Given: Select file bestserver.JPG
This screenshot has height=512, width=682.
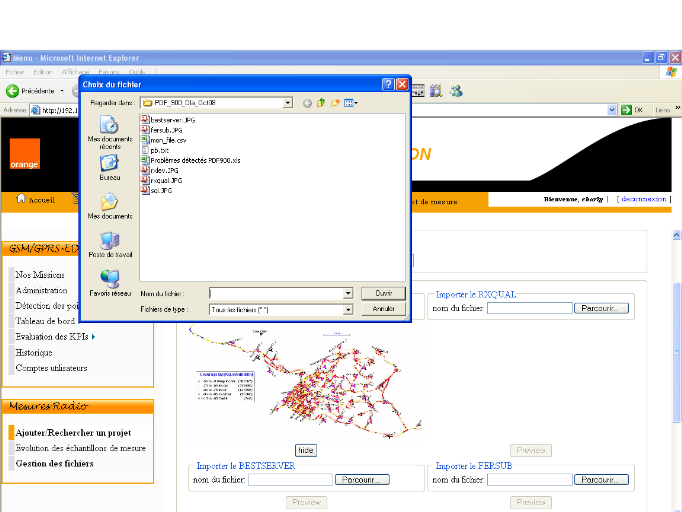Looking at the screenshot, I should [x=168, y=120].
